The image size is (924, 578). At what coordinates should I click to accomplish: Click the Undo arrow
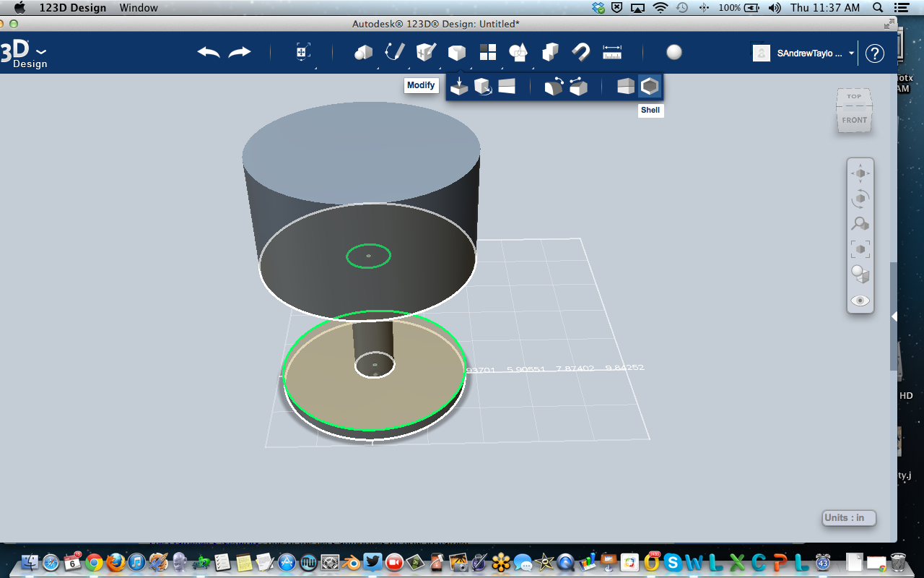tap(209, 52)
